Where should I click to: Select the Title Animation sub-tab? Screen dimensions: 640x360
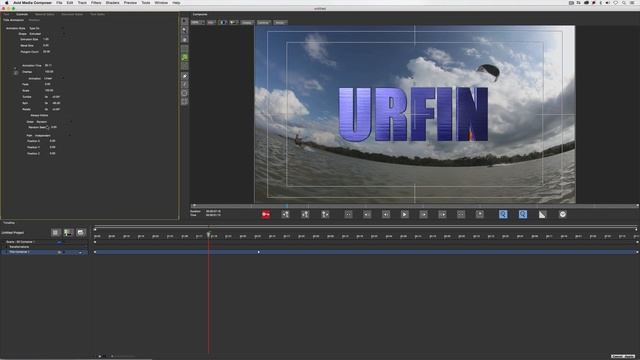pos(13,20)
